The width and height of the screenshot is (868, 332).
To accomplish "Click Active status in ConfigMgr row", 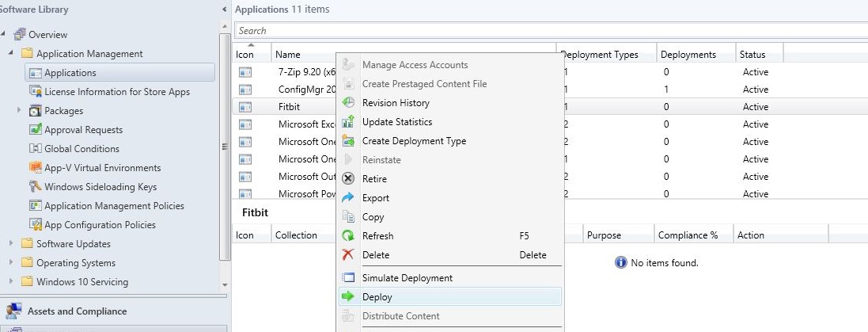I will pyautogui.click(x=755, y=90).
